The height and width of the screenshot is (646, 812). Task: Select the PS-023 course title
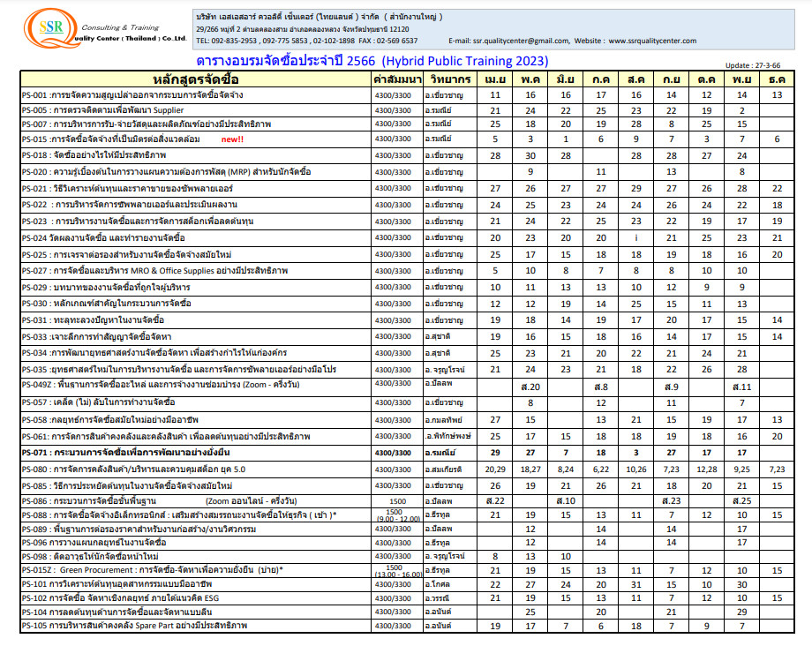138,221
